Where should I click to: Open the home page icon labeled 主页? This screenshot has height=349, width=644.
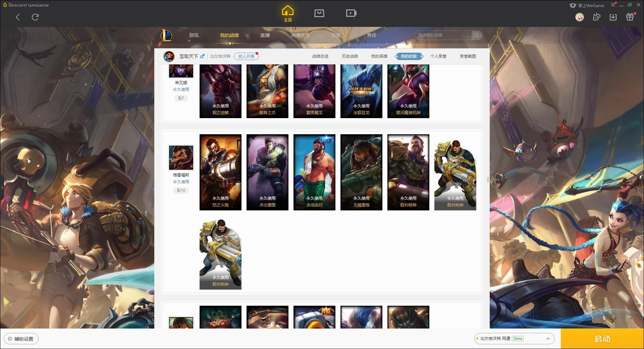coord(288,14)
